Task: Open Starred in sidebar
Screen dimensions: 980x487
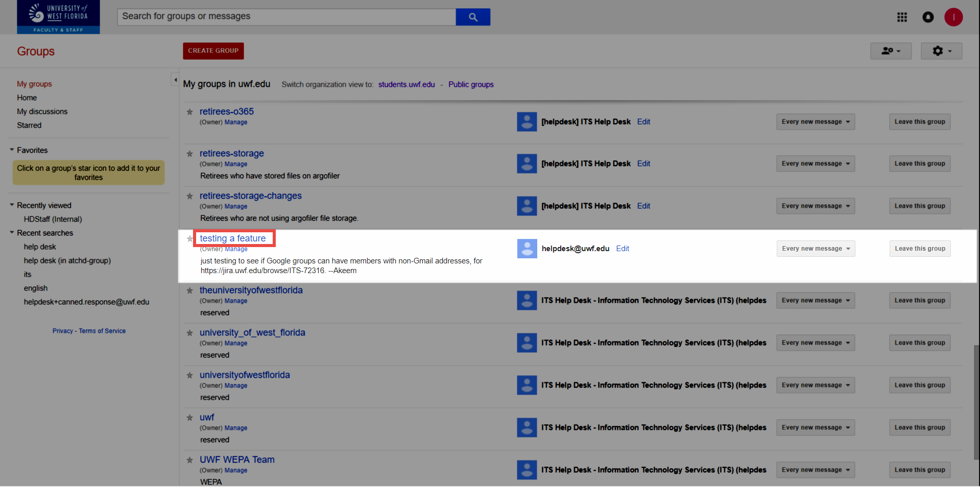Action: (29, 125)
